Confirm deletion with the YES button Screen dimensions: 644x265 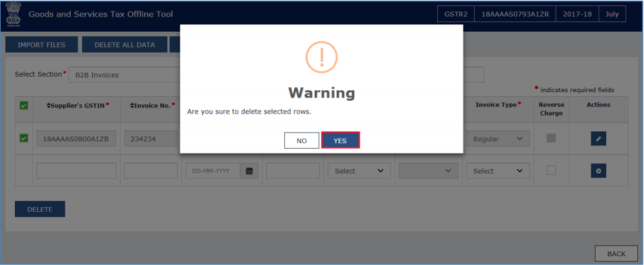pos(340,141)
